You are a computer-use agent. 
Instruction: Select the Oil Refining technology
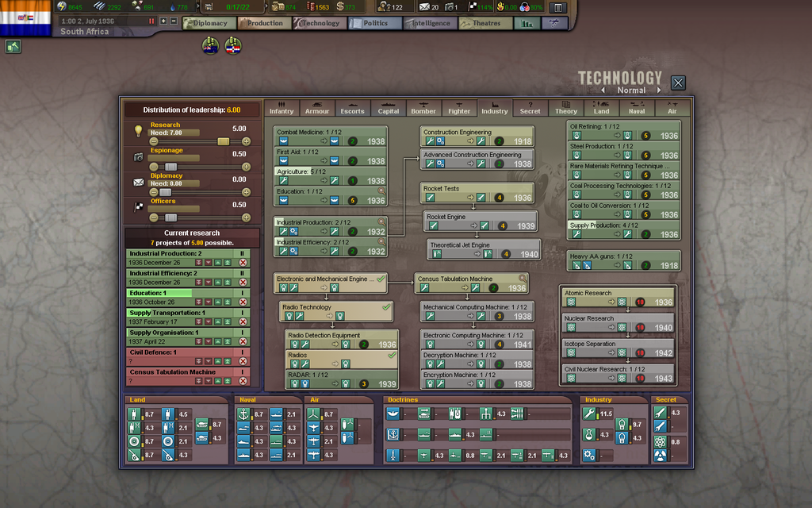click(x=623, y=131)
